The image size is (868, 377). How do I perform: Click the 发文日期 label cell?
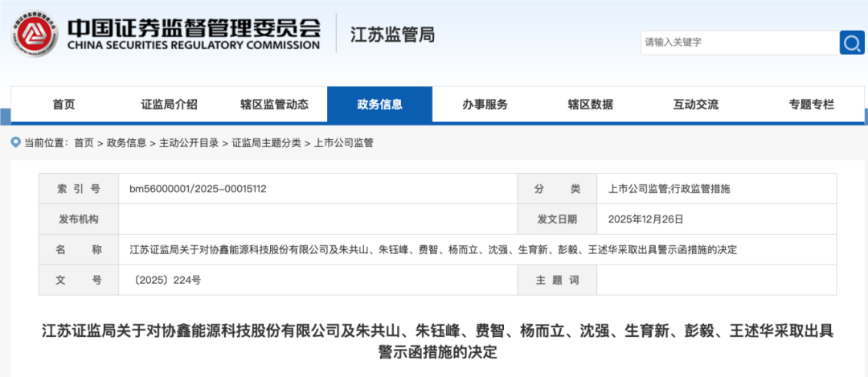(x=557, y=219)
